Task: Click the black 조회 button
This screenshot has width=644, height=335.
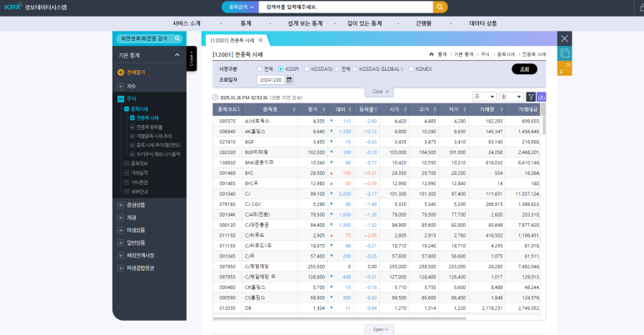Action: (x=525, y=69)
